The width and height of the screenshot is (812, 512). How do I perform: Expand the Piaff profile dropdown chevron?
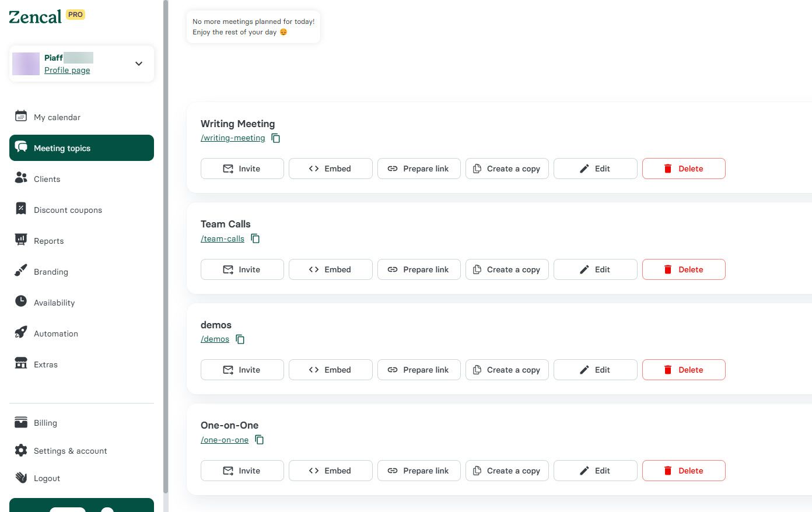coord(138,64)
